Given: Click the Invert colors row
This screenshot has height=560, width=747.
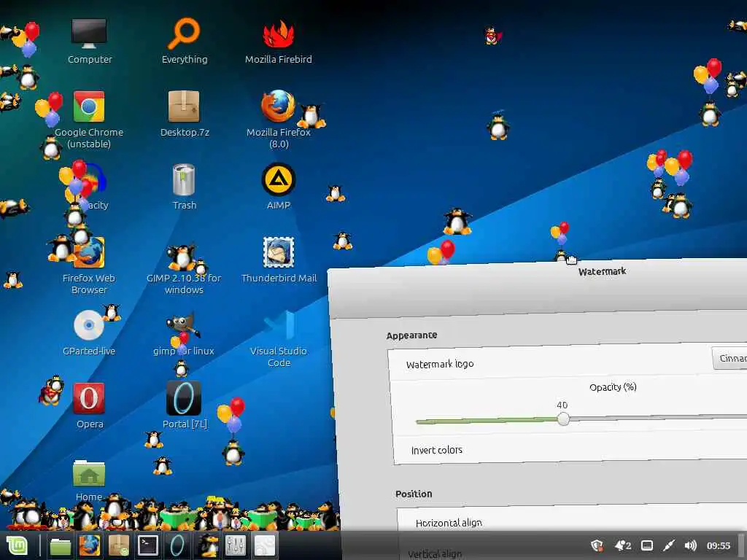Looking at the screenshot, I should 570,448.
